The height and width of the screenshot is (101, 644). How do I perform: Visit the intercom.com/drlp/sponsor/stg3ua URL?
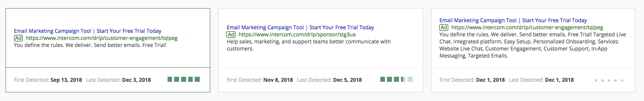click(297, 35)
